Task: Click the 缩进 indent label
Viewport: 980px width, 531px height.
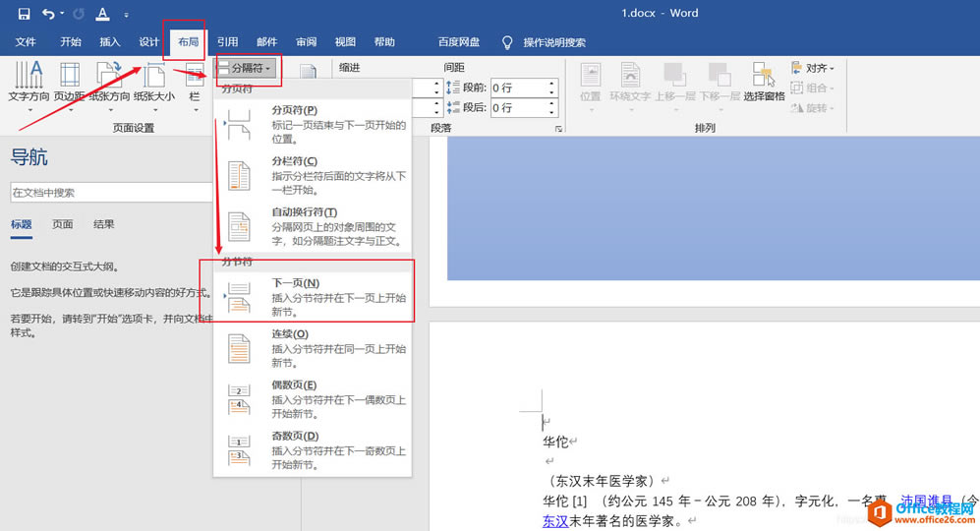Action: click(349, 68)
